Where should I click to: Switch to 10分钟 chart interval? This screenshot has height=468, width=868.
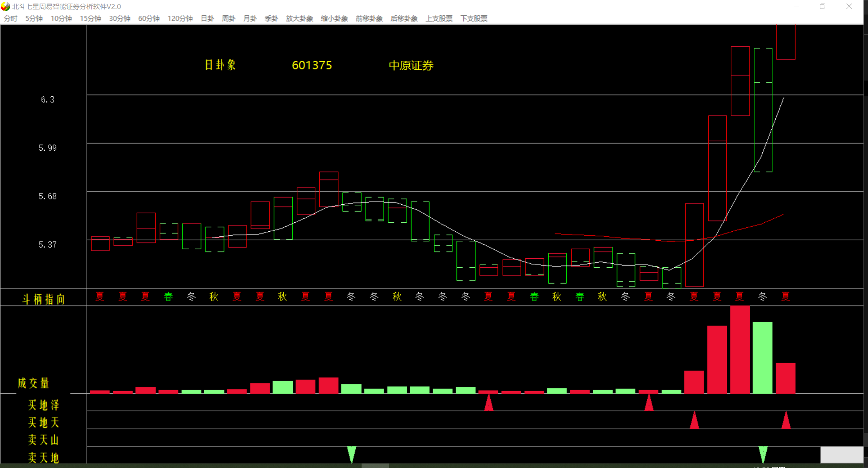[x=61, y=18]
